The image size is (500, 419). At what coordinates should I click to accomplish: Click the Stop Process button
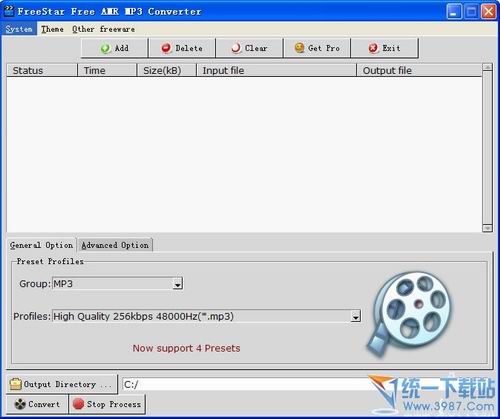pyautogui.click(x=107, y=404)
